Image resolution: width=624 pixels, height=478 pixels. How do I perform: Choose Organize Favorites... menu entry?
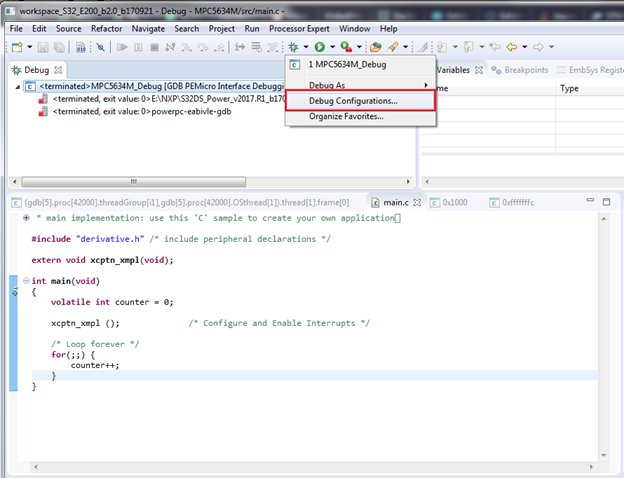tap(361, 117)
